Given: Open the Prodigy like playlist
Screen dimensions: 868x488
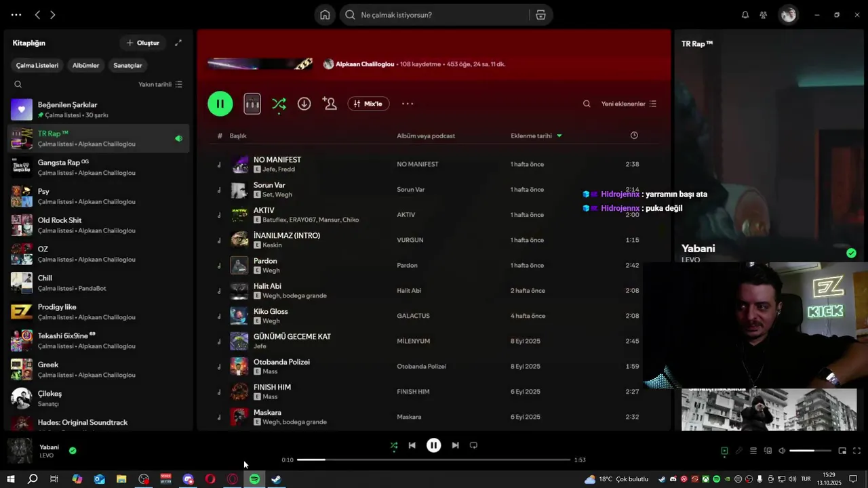Looking at the screenshot, I should tap(98, 312).
